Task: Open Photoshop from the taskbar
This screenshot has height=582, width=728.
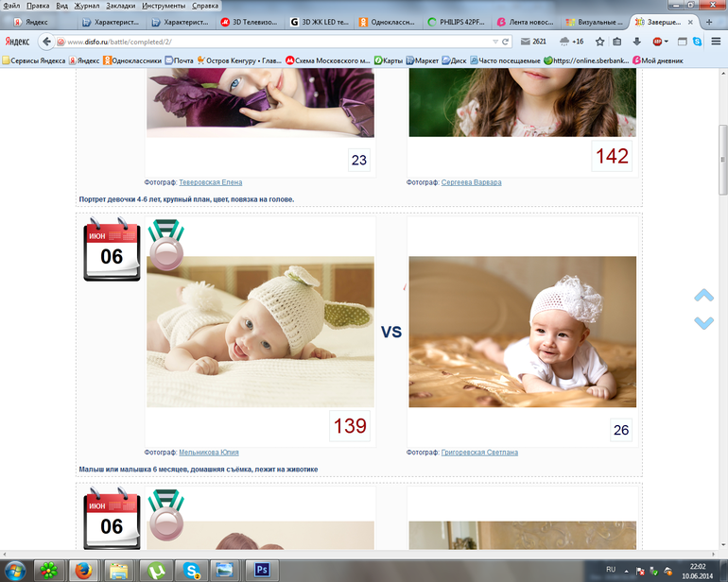Action: click(x=263, y=570)
